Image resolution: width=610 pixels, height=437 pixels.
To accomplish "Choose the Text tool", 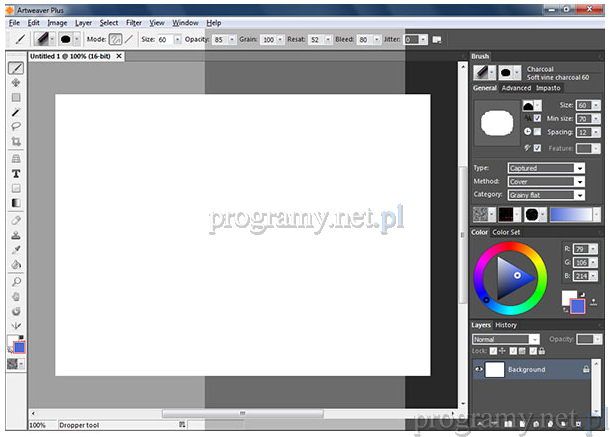I will pos(16,173).
